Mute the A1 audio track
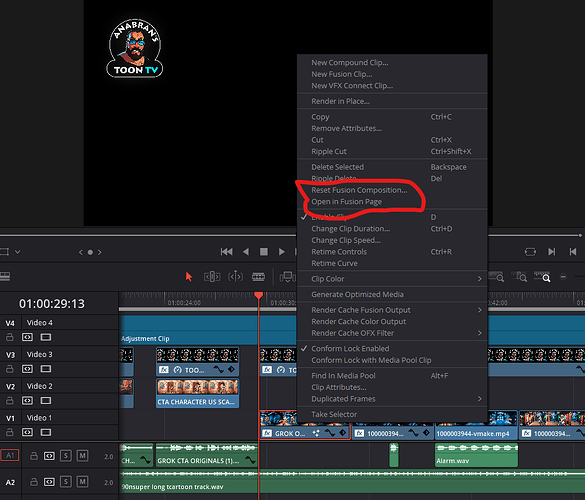The width and height of the screenshot is (585, 500). pyautogui.click(x=82, y=456)
